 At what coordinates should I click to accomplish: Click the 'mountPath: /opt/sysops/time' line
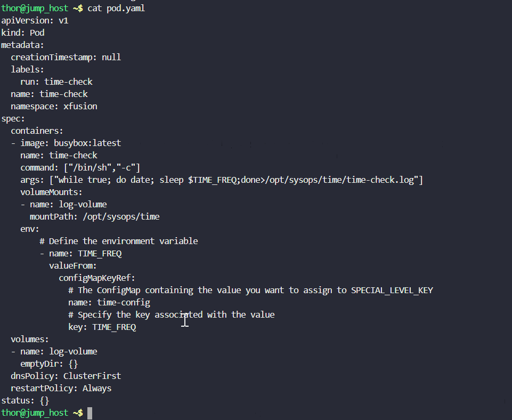[94, 216]
